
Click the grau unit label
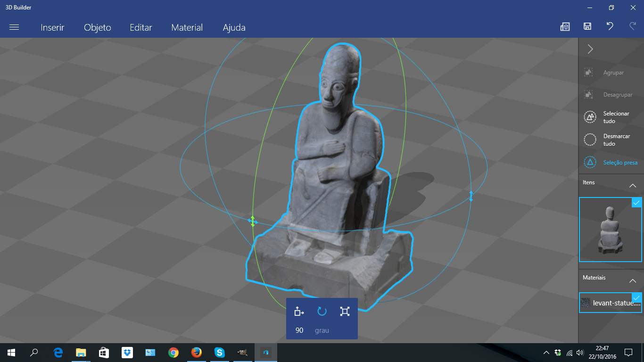point(322,330)
